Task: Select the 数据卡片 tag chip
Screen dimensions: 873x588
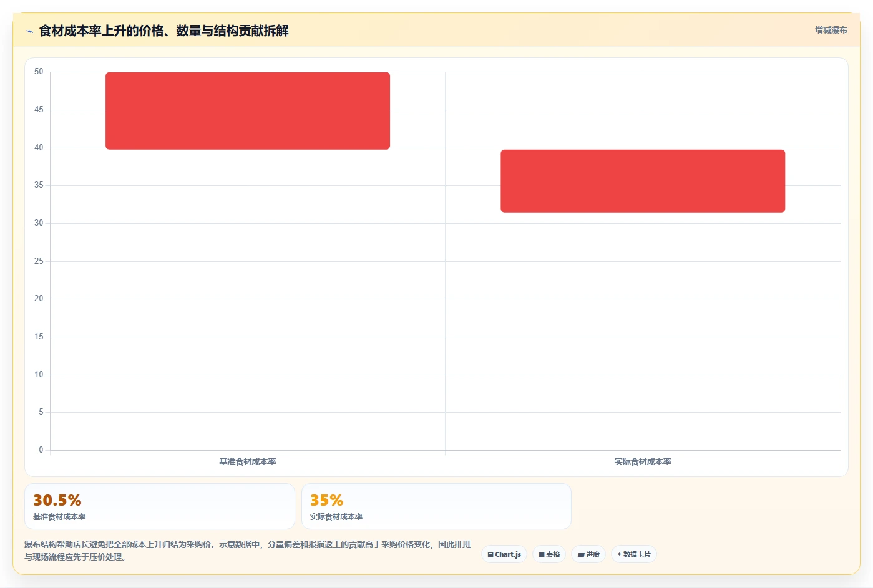Action: click(634, 554)
